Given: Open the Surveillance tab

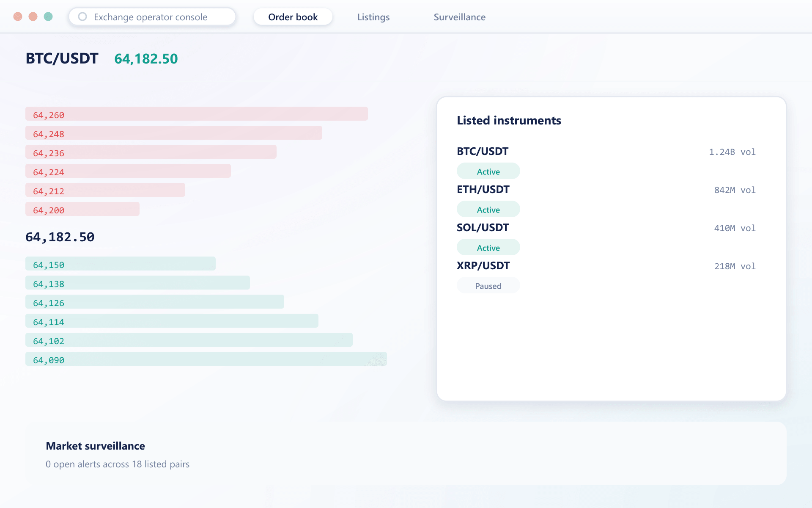Looking at the screenshot, I should point(460,17).
